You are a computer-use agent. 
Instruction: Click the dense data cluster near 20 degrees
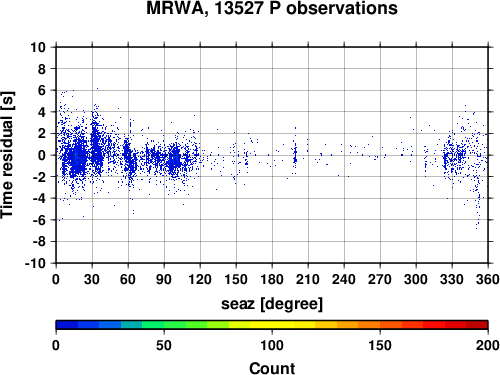(78, 158)
